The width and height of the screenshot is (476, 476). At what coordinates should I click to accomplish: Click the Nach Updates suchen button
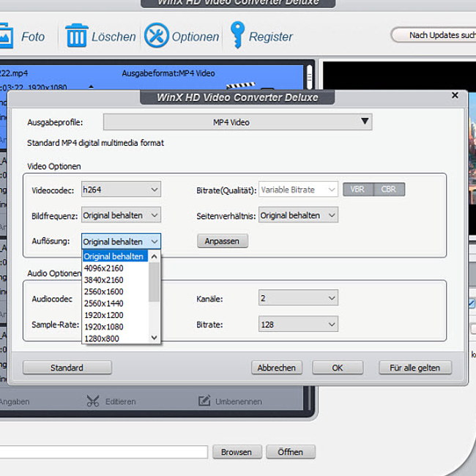pos(433,34)
